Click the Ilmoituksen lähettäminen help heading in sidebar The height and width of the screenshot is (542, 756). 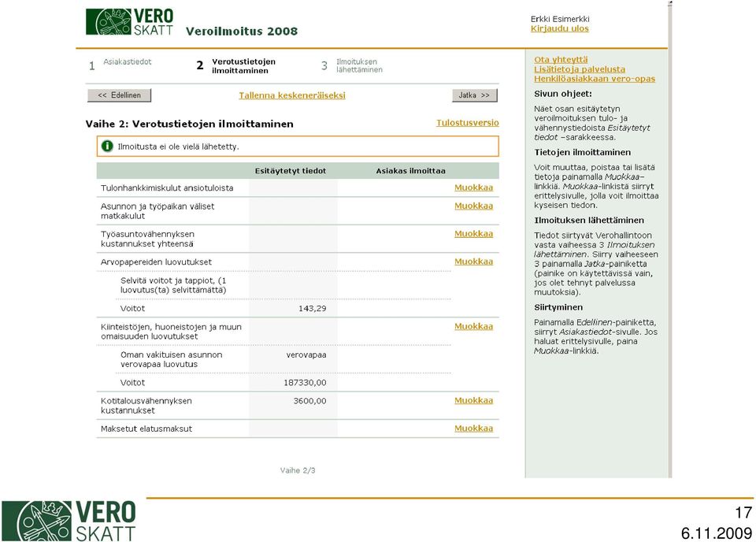tap(589, 221)
